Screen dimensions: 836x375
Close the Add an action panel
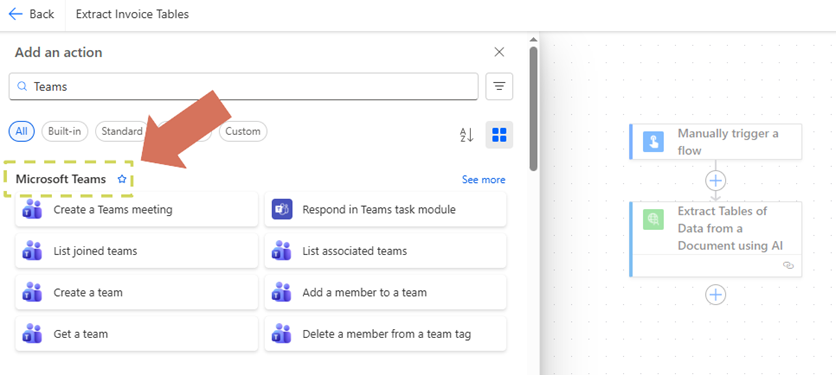click(x=499, y=52)
